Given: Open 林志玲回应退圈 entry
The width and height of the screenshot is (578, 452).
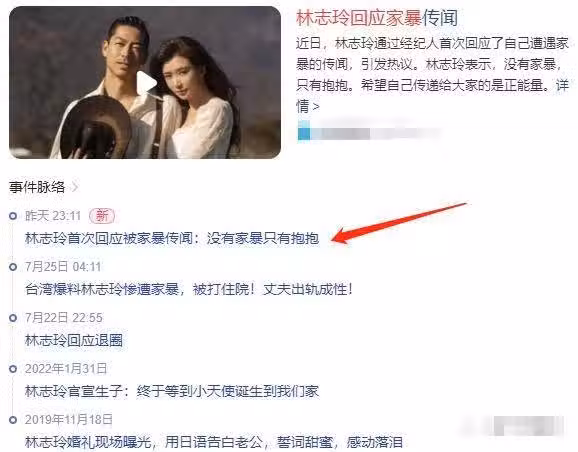Looking at the screenshot, I should pos(74,340).
